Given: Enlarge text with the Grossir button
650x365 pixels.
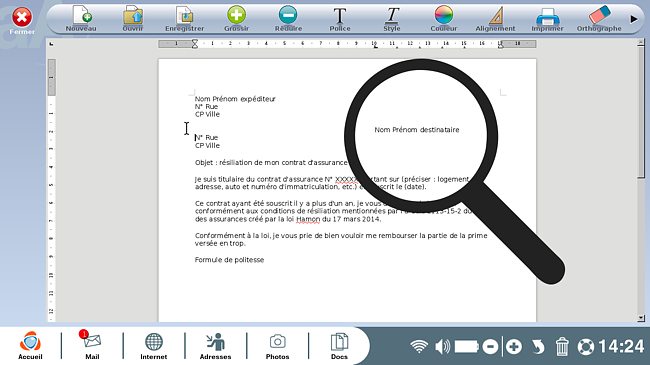Looking at the screenshot, I should click(236, 19).
